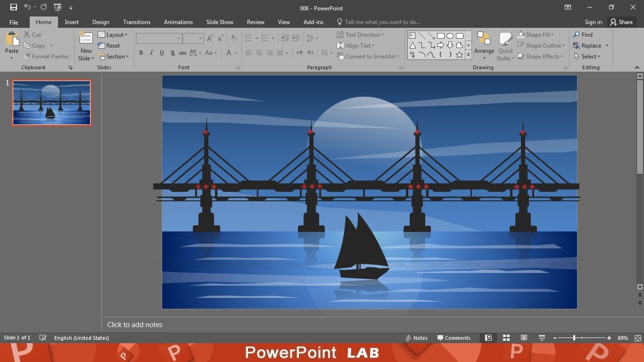Center-align paragraph text
644x362 pixels.
click(x=259, y=53)
